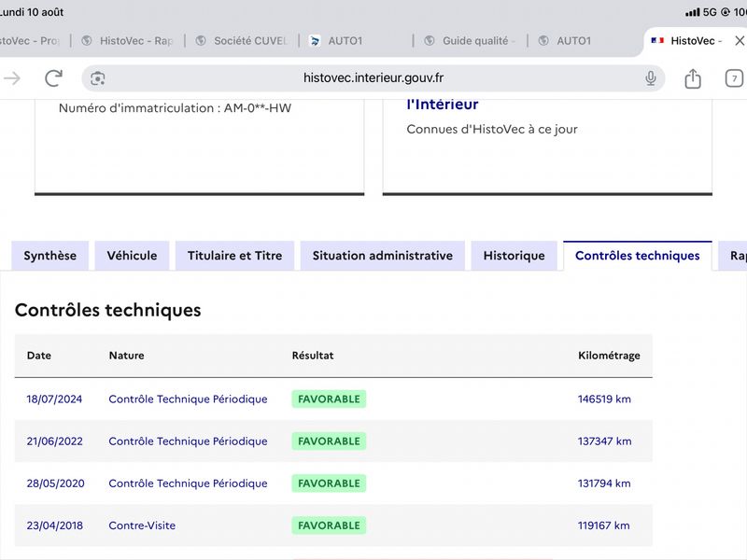Viewport: 747px width, 560px height.
Task: Click the Kilométrage column header
Action: tap(609, 356)
